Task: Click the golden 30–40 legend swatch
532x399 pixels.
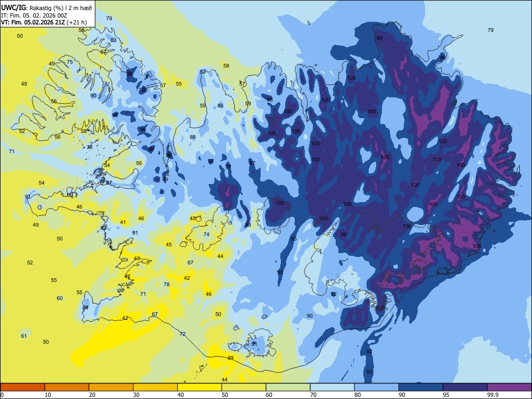Action: click(x=155, y=387)
